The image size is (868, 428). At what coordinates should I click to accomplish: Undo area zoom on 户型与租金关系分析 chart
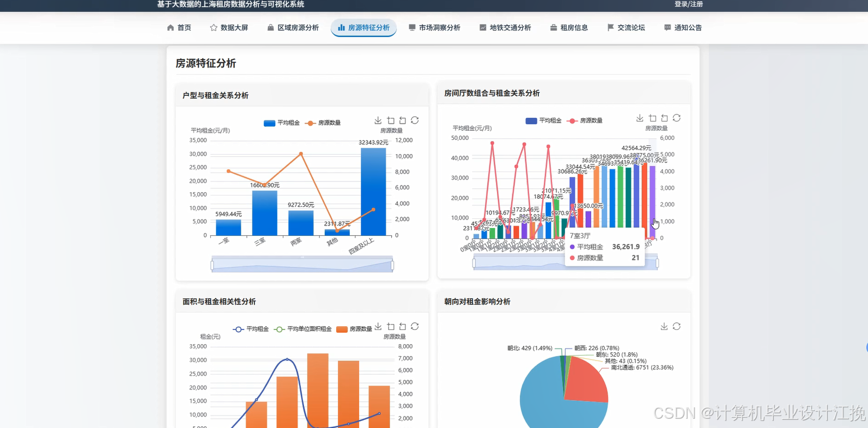(x=403, y=120)
